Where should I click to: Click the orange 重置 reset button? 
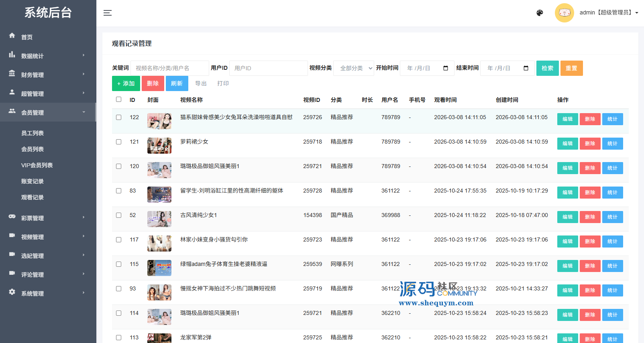coord(571,68)
